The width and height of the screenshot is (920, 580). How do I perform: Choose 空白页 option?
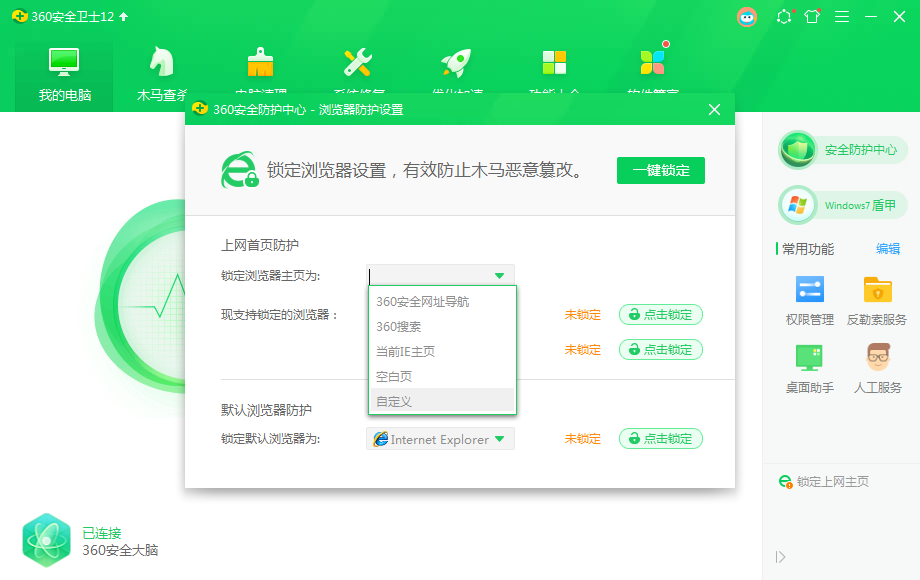click(442, 376)
